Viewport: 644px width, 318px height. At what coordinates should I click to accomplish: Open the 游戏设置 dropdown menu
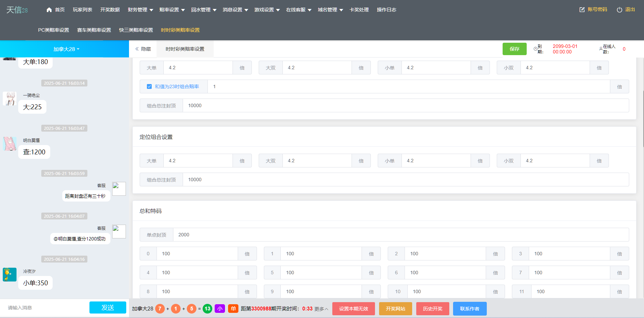[x=265, y=10]
